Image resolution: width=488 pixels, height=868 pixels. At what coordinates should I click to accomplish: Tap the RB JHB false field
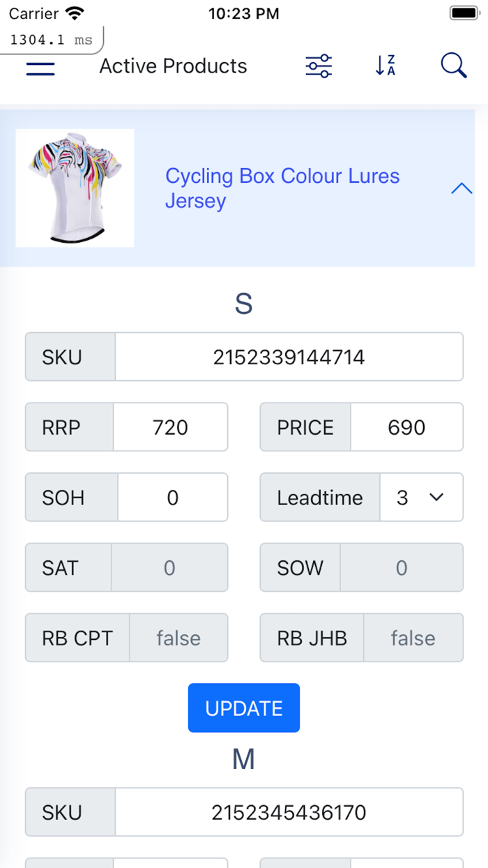pos(413,638)
